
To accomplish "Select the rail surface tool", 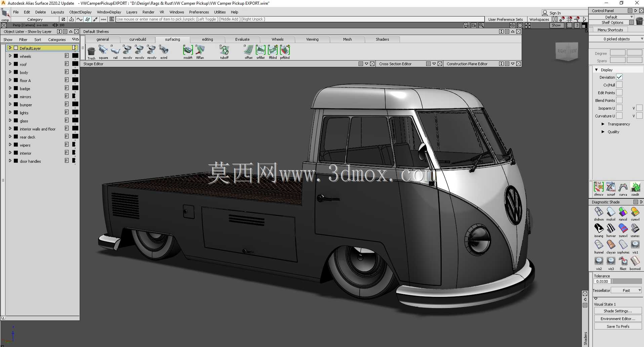I will click(x=115, y=52).
